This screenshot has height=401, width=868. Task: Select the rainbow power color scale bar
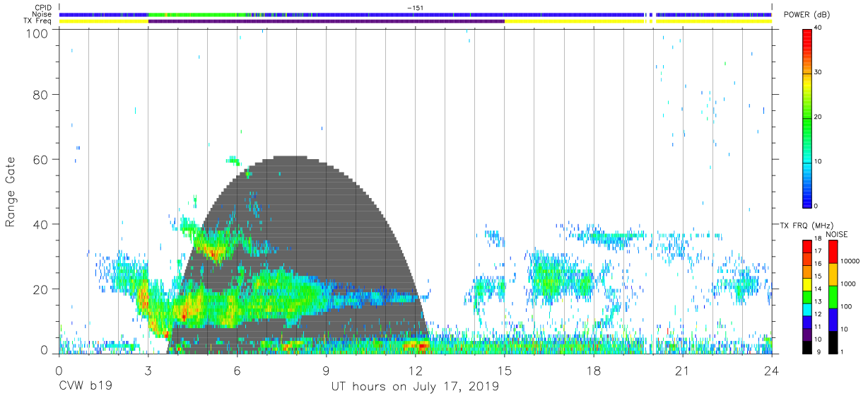(807, 117)
